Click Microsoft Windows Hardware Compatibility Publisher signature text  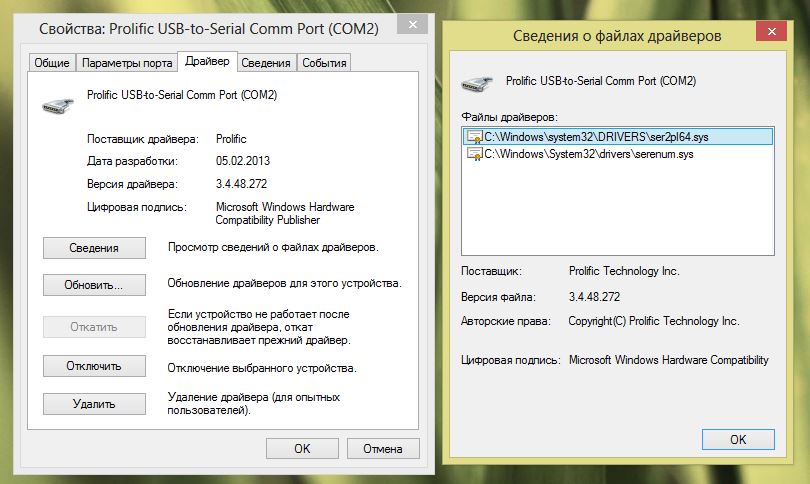point(285,213)
